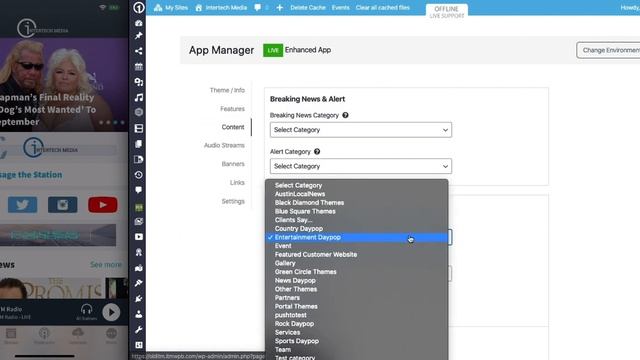Open the Pages icon in admin sidebar
Image resolution: width=640 pixels, height=360 pixels.
click(x=139, y=144)
